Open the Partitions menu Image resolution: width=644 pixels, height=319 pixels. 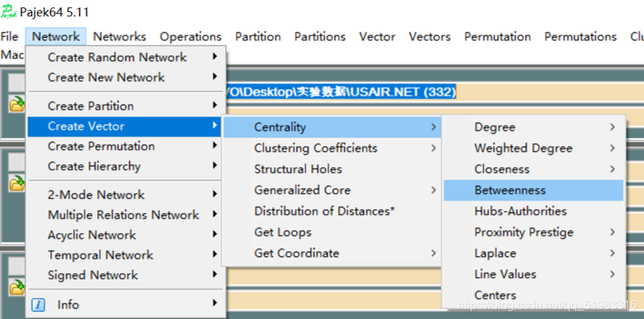(x=320, y=37)
